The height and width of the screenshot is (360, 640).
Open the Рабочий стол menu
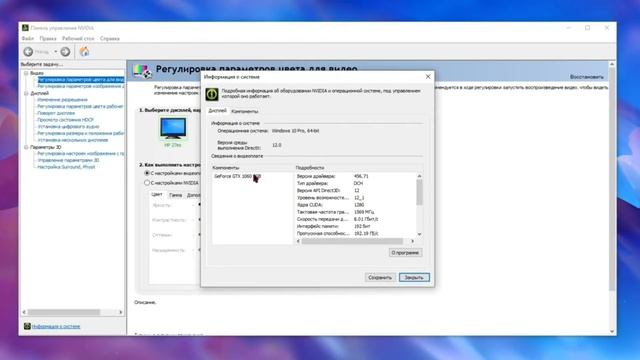coord(78,38)
